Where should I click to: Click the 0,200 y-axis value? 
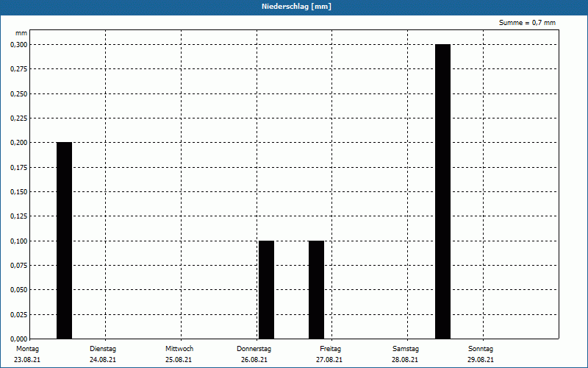click(19, 143)
